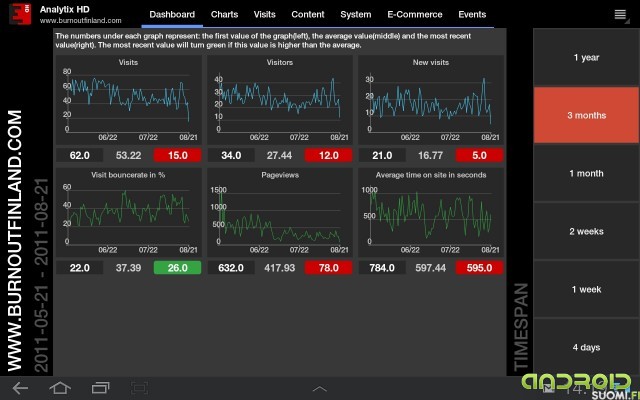
Task: Tap the 37.39 average bouncerate value
Action: 128,268
